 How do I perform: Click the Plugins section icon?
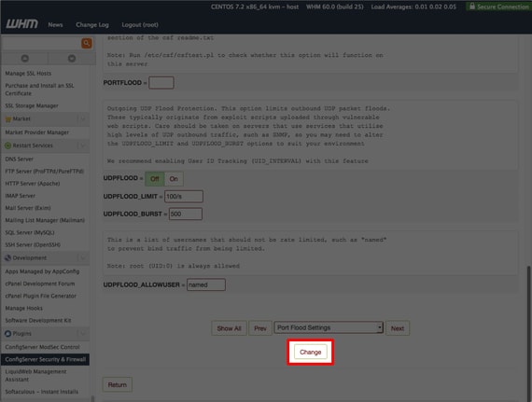tap(8, 334)
